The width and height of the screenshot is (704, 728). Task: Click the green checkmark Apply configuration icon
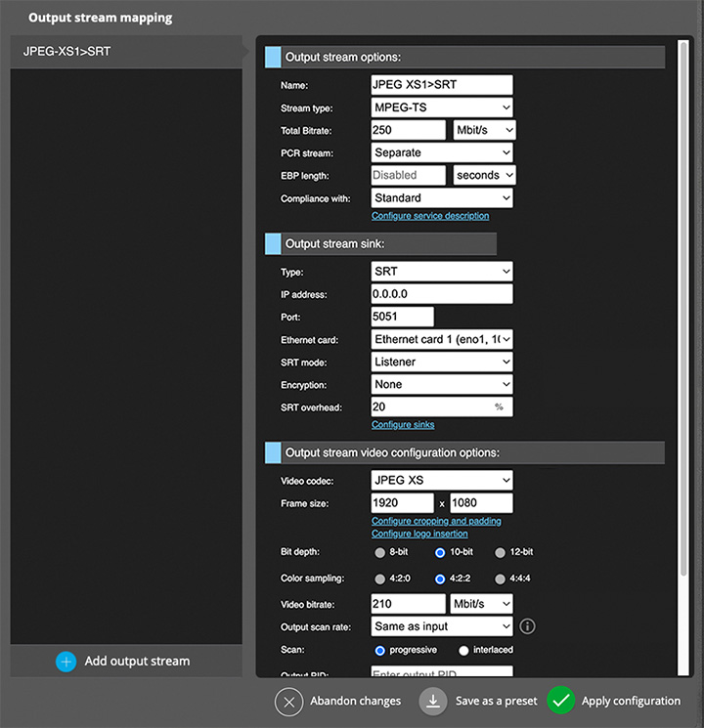click(x=560, y=701)
